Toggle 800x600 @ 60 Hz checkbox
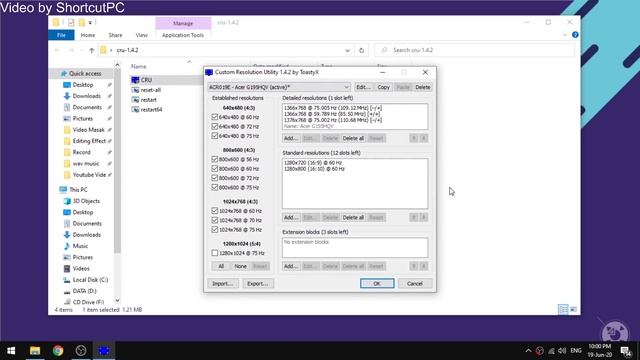This screenshot has height=360, width=640. pyautogui.click(x=215, y=169)
